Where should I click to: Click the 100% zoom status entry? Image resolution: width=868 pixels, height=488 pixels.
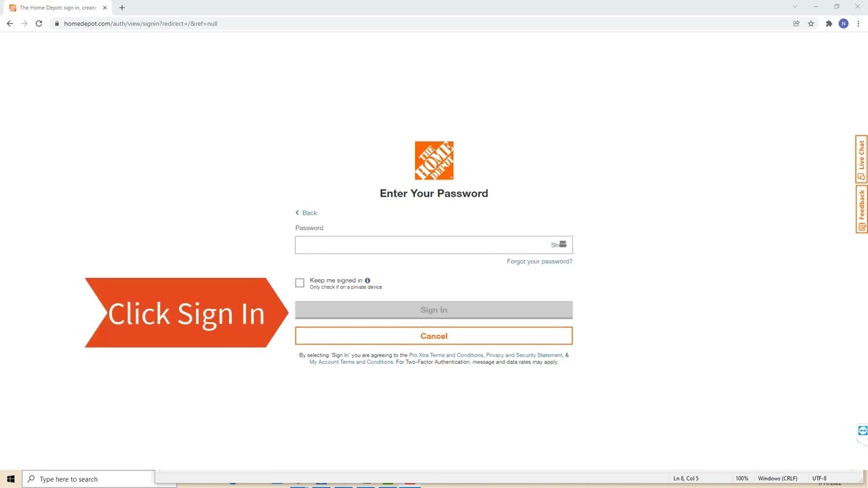click(x=742, y=479)
